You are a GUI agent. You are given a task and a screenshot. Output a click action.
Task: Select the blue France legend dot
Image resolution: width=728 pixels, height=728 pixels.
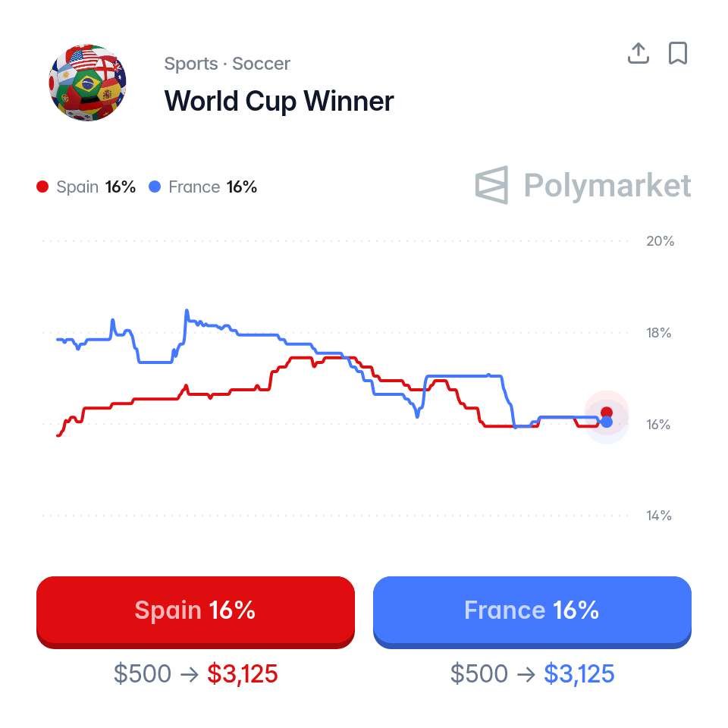pos(155,187)
